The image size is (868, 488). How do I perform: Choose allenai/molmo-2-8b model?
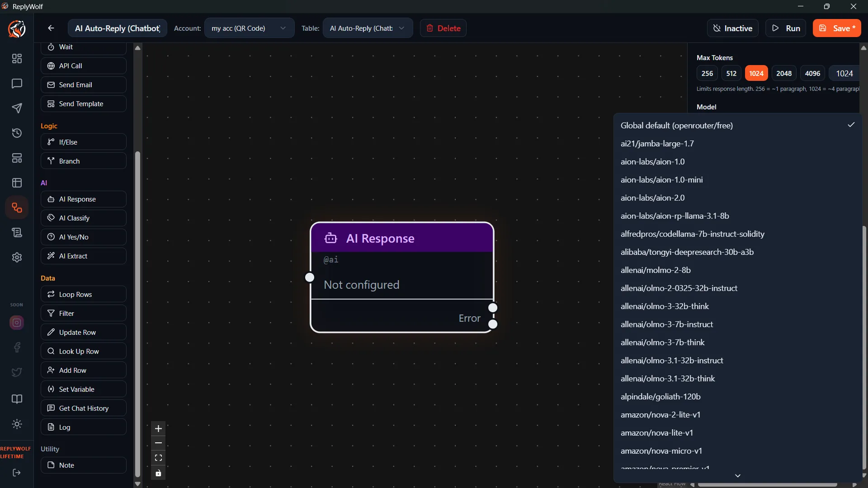737,270
